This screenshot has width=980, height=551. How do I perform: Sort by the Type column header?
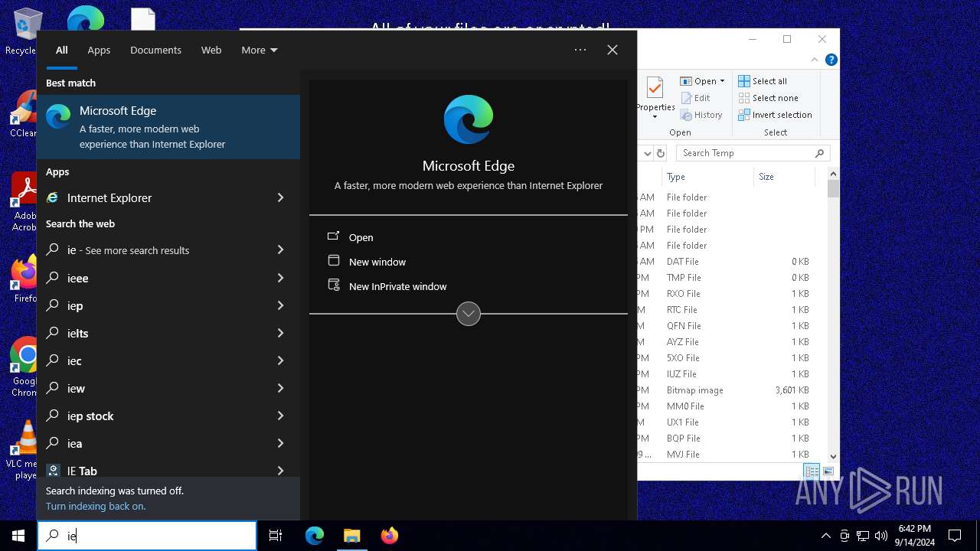[x=708, y=177]
